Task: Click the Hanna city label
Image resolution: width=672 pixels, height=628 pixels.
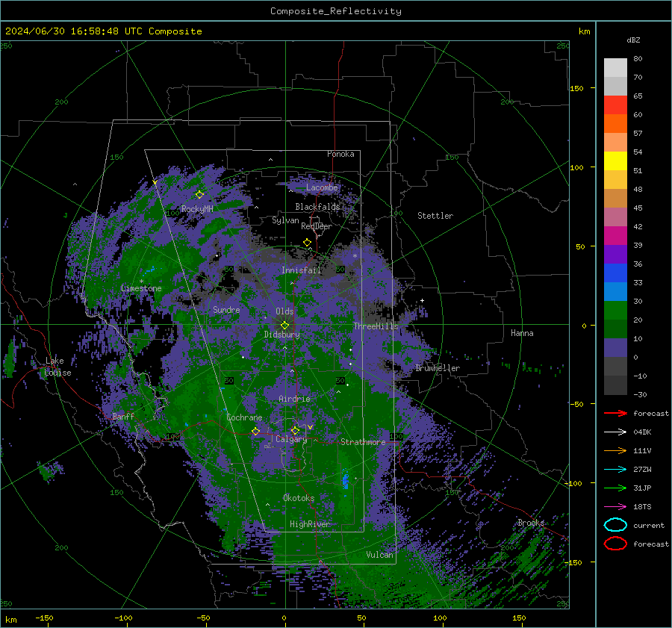Action: click(522, 333)
